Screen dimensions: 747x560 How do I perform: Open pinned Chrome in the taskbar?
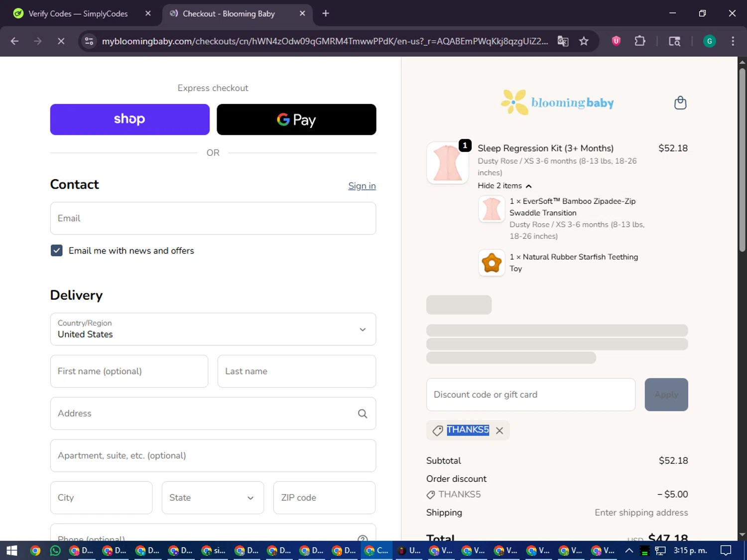35,551
